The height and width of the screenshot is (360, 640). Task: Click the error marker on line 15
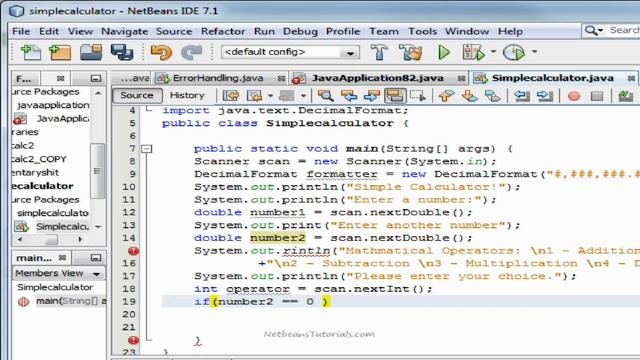tap(133, 251)
